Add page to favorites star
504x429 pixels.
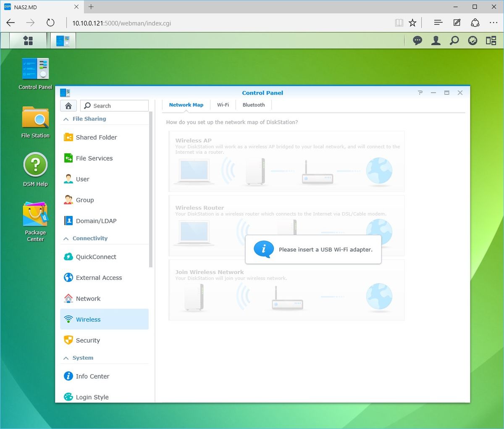(412, 23)
